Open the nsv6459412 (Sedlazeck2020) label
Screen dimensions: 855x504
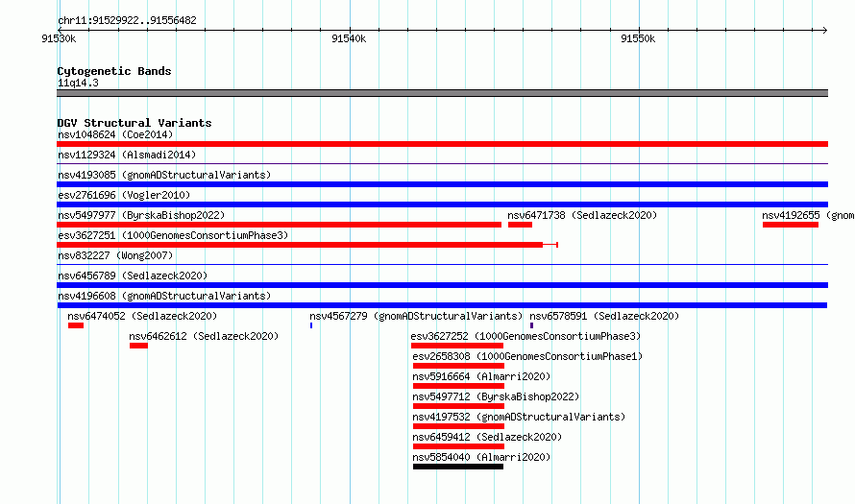[x=487, y=437]
